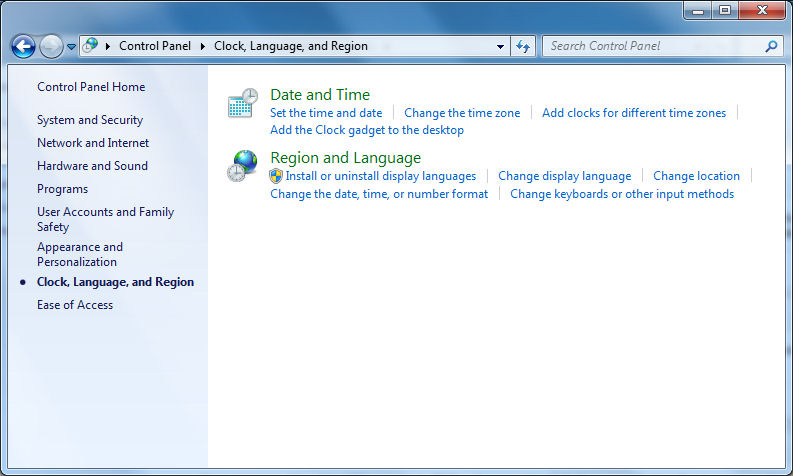Go to Control Panel Home
Image resolution: width=793 pixels, height=476 pixels.
click(91, 87)
